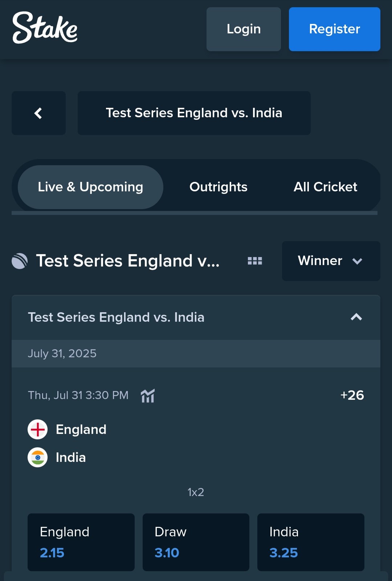This screenshot has height=581, width=392.
Task: Switch to the All Cricket tab
Action: tap(325, 187)
